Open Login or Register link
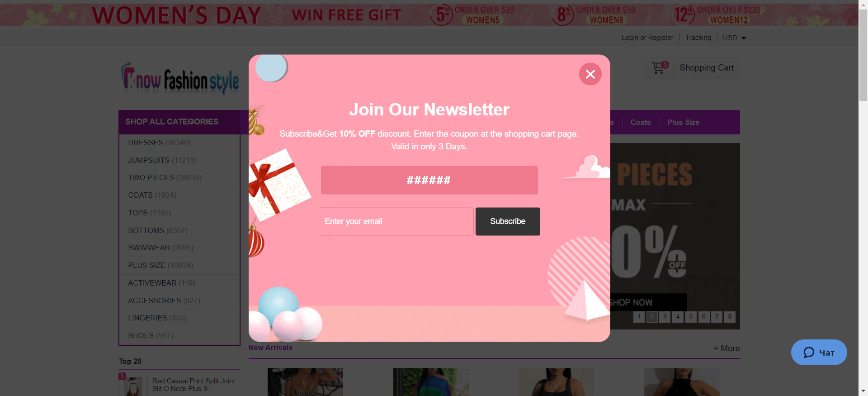Viewport: 868px width, 396px height. tap(647, 38)
